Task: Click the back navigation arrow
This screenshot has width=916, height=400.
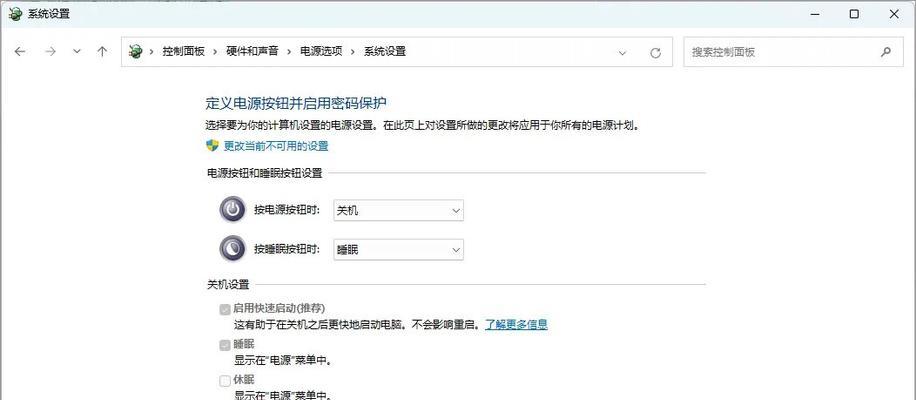Action: (20, 51)
